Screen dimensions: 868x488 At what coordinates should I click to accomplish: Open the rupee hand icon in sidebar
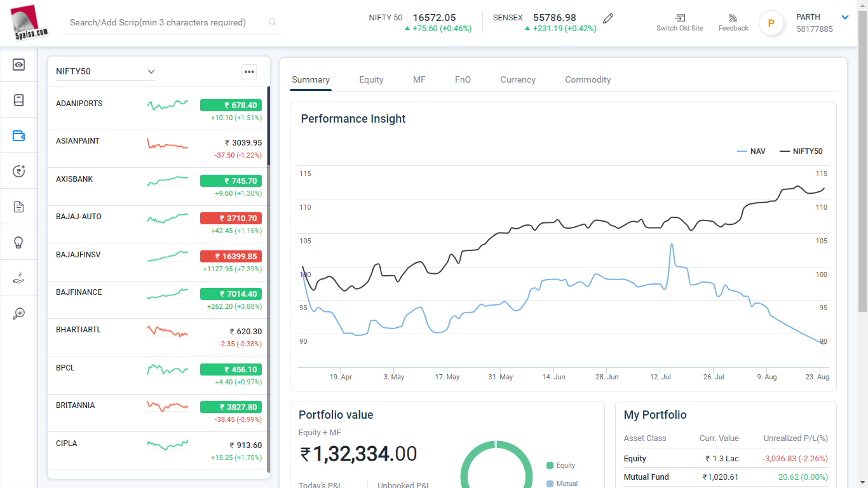18,278
